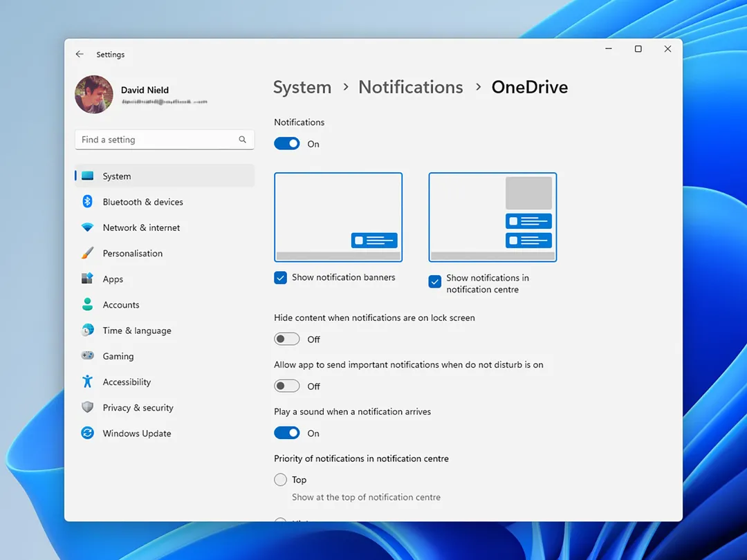Click the Privacy shield icon
Screen dimensions: 747x560
coord(87,407)
